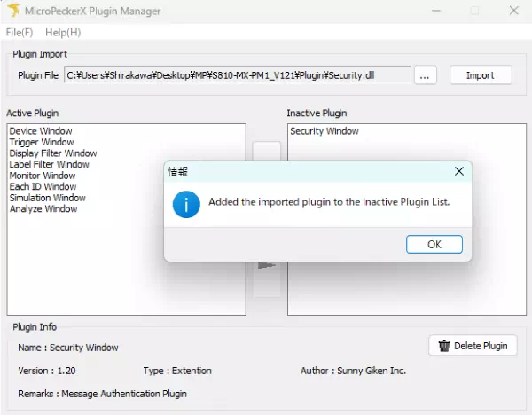Open the File(F) menu
The width and height of the screenshot is (532, 415).
pos(20,32)
